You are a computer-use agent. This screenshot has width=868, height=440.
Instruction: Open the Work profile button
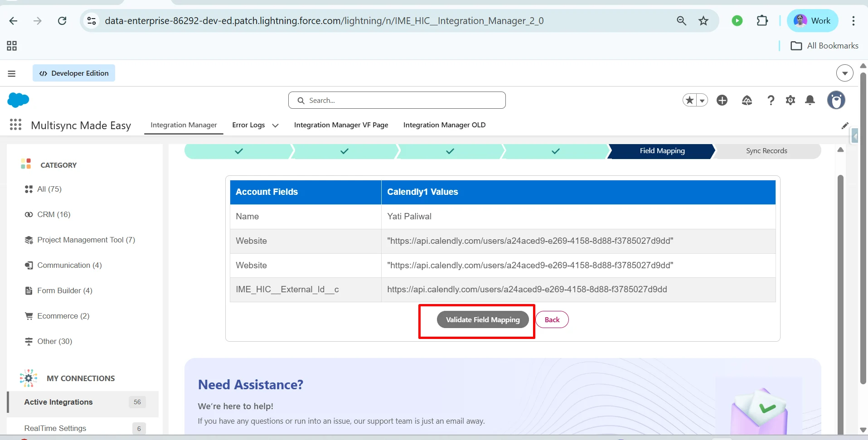click(x=812, y=21)
